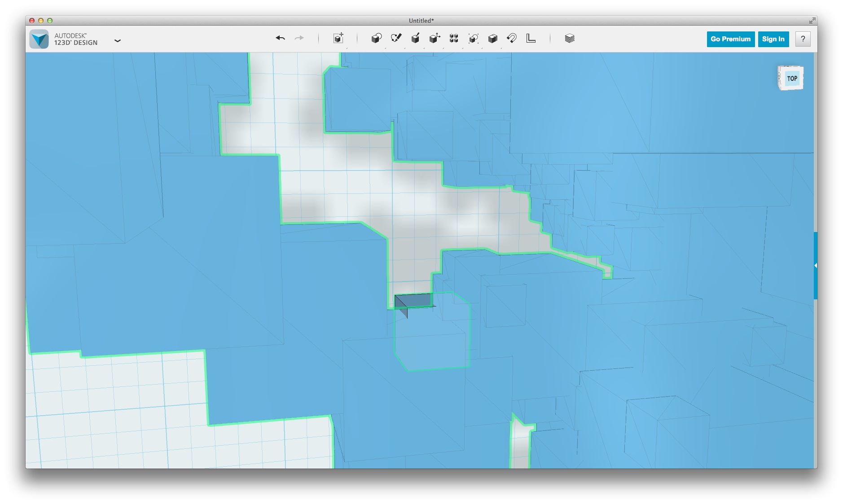
Task: Select the Sketch tool
Action: pos(396,38)
